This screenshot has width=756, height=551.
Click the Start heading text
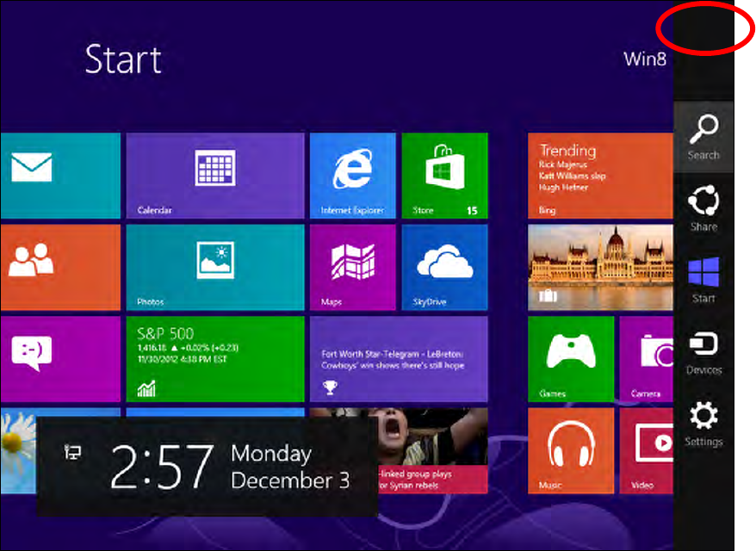[x=123, y=59]
